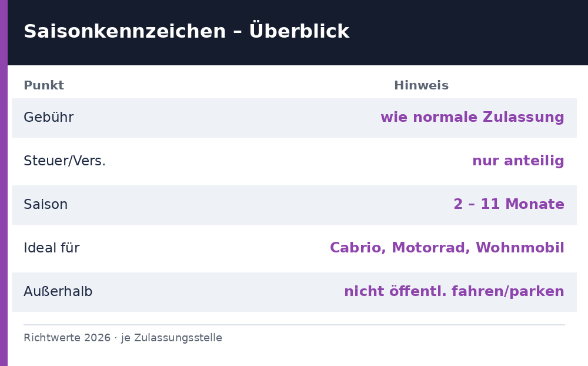The image size is (588, 366).
Task: Select the Punkt column header
Action: 44,85
